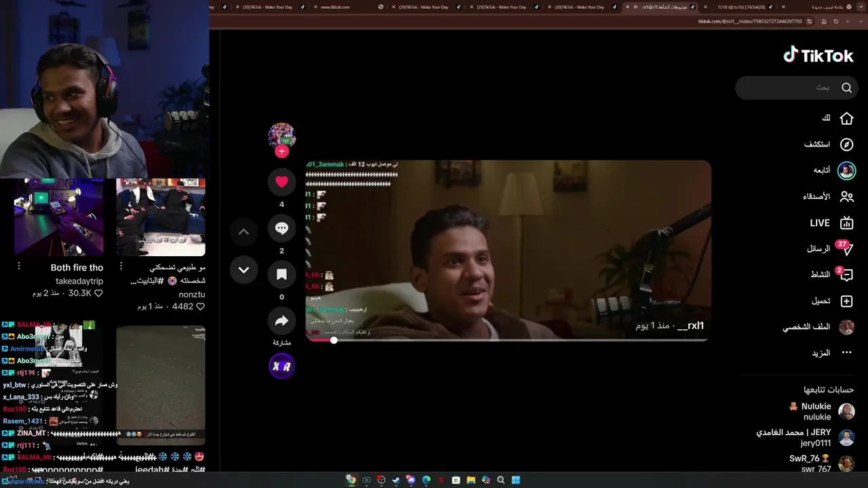Click the share arrow icon
868x488 pixels.
coord(281,321)
